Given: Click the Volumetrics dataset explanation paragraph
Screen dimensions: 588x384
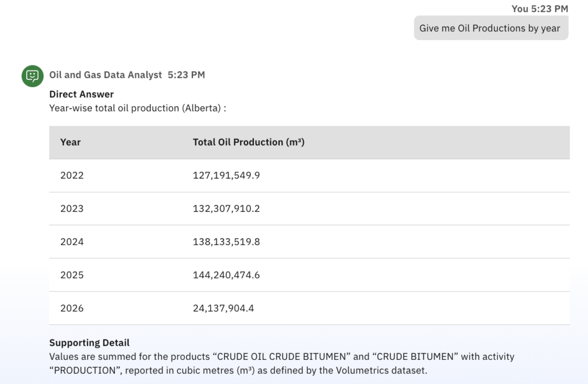Looking at the screenshot, I should pos(281,364).
